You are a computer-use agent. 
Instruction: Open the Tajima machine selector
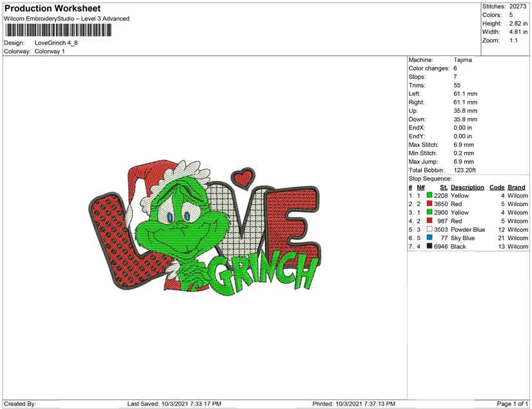(462, 59)
